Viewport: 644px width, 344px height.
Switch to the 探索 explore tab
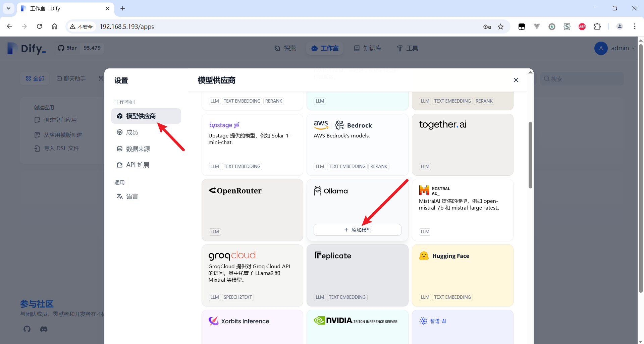(x=285, y=48)
